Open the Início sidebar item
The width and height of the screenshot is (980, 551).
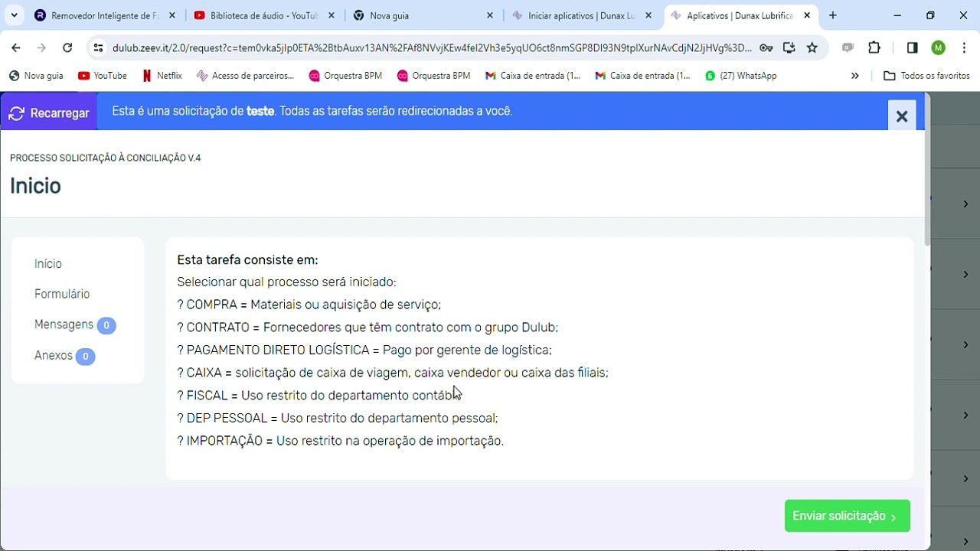point(48,263)
